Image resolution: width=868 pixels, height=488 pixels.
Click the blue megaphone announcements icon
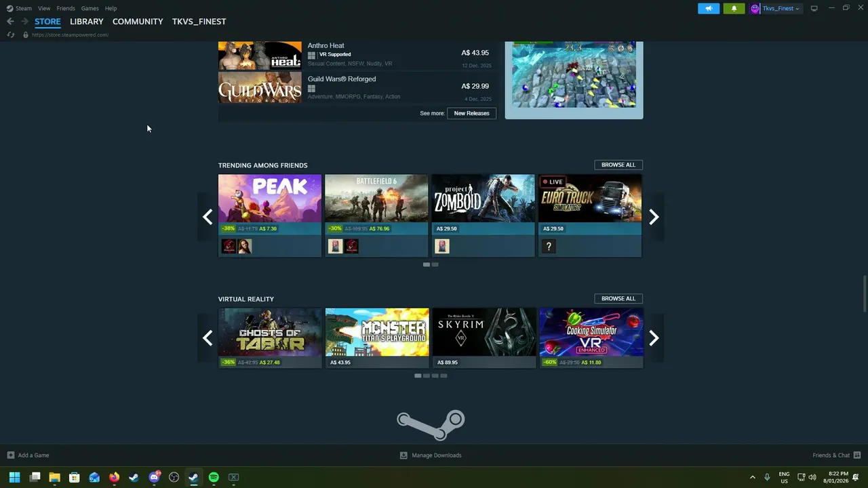coord(709,8)
